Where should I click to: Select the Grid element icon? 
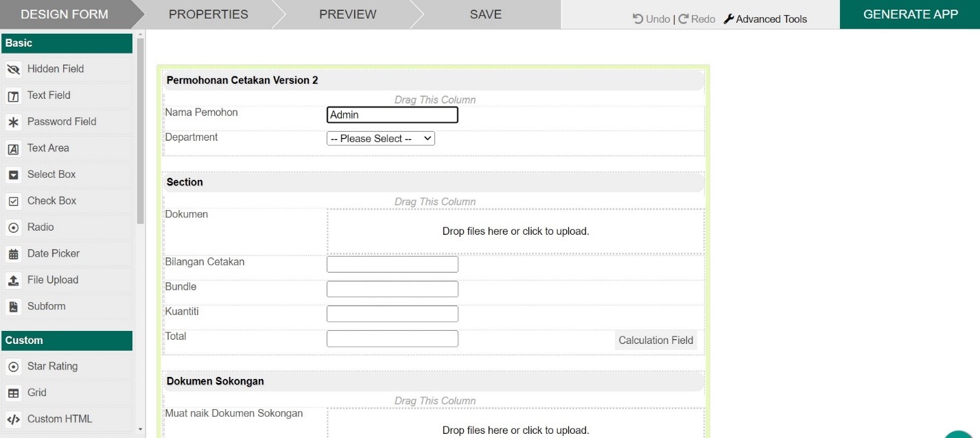(13, 393)
